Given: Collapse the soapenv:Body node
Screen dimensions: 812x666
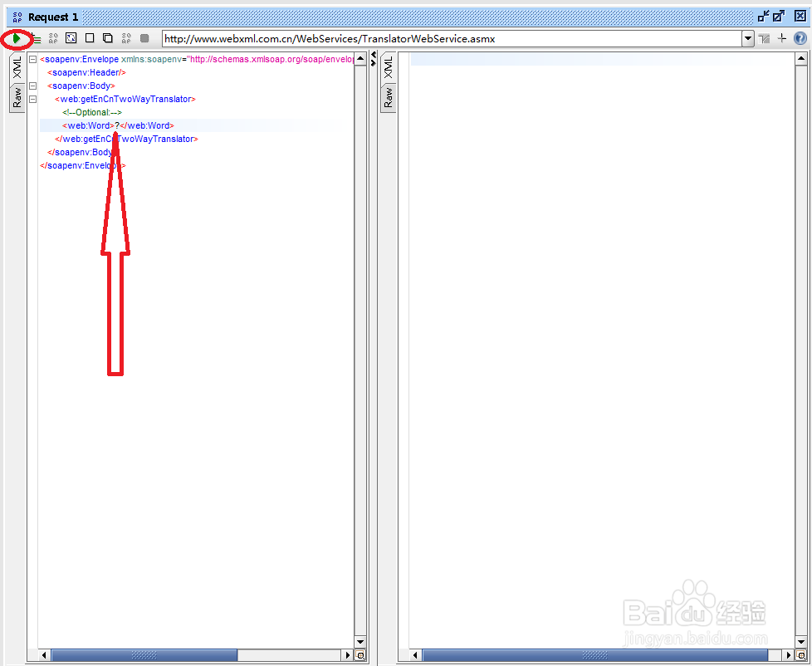Looking at the screenshot, I should (32, 86).
